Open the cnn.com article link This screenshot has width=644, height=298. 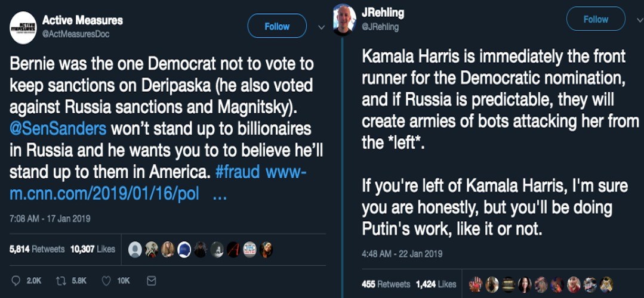104,194
